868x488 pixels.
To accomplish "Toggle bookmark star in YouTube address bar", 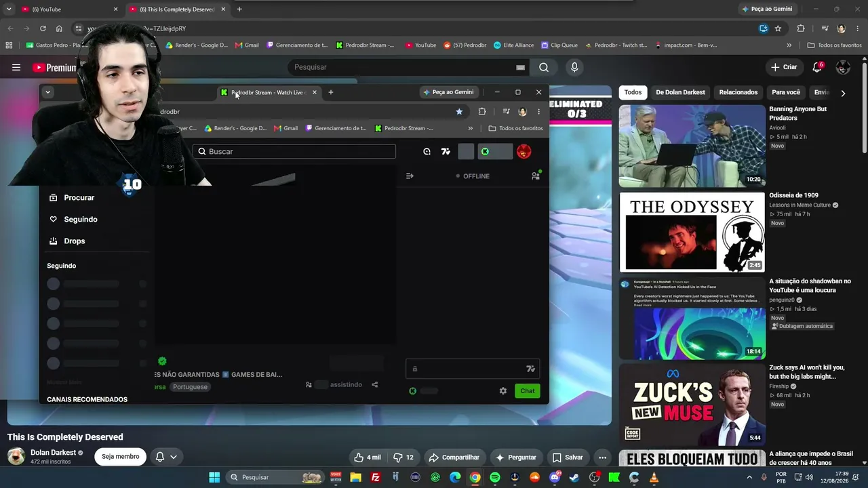I will pyautogui.click(x=778, y=28).
